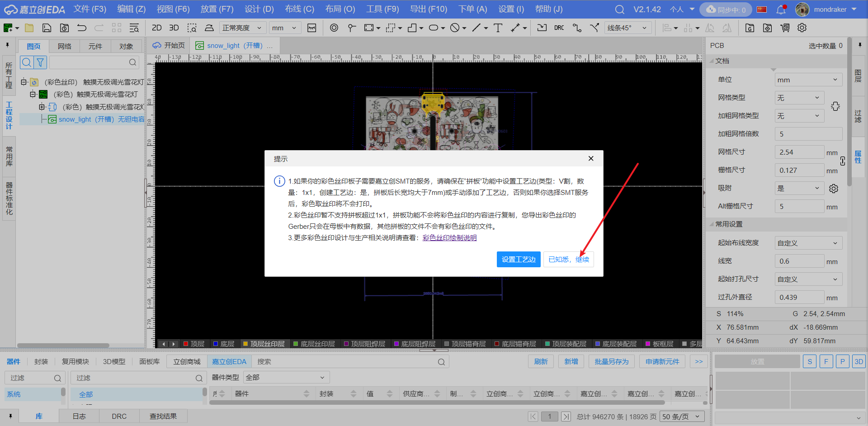Click the zoom-to-selection area icon
This screenshot has height=426, width=868.
click(x=192, y=28)
